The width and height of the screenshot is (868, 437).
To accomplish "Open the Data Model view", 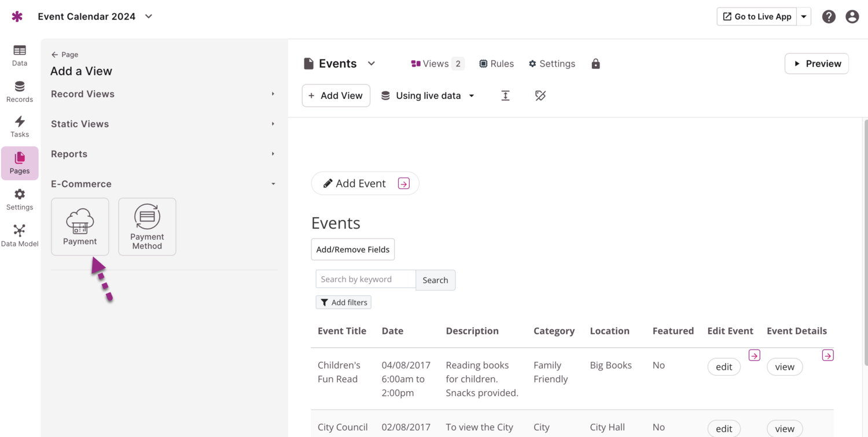I will coord(19,234).
